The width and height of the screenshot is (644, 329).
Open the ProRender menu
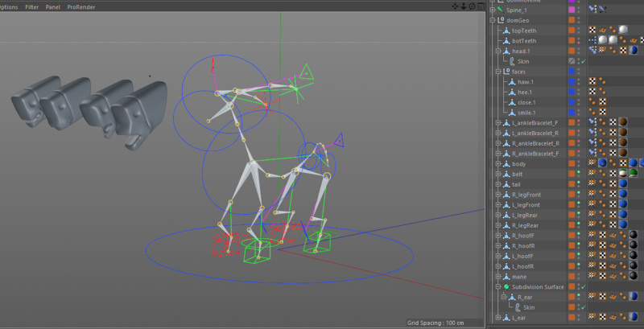[x=81, y=7]
